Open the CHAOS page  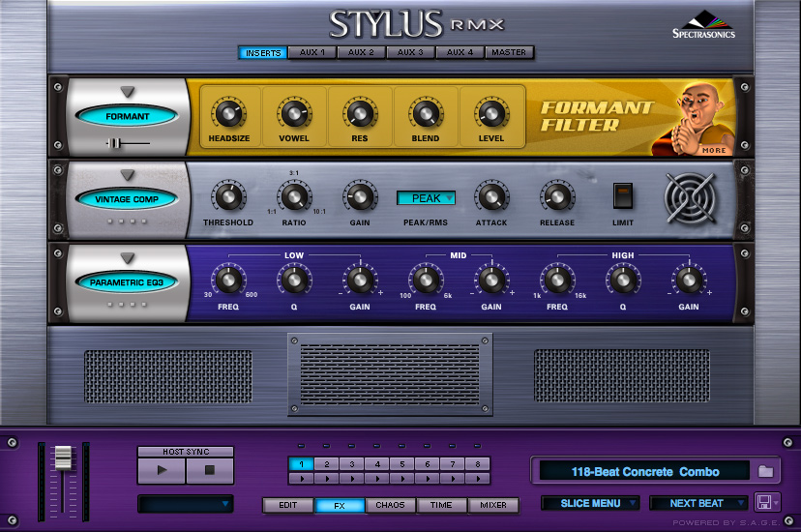pyautogui.click(x=390, y=505)
